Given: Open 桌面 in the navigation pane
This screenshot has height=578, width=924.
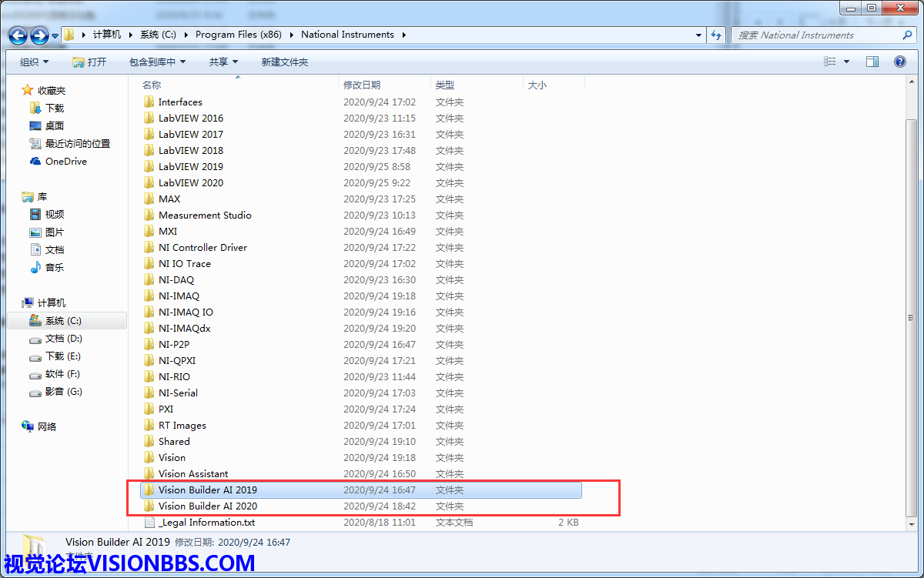Looking at the screenshot, I should click(x=55, y=125).
